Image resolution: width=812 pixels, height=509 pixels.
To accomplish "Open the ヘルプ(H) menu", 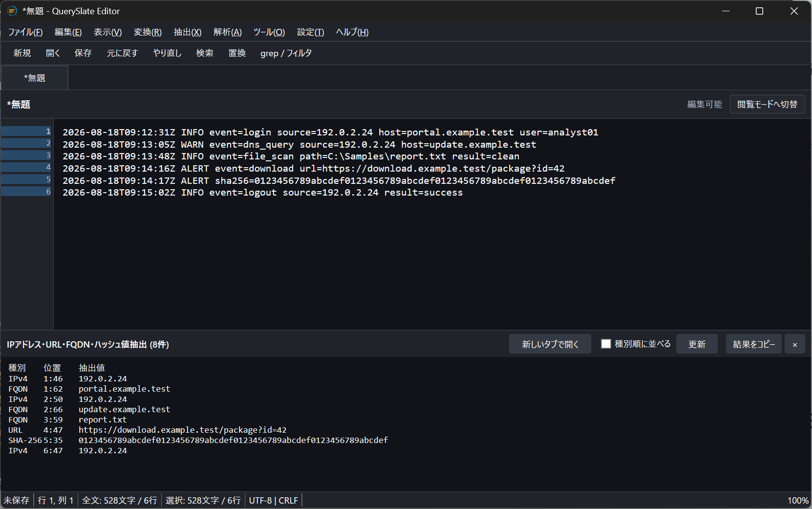I will click(x=352, y=32).
